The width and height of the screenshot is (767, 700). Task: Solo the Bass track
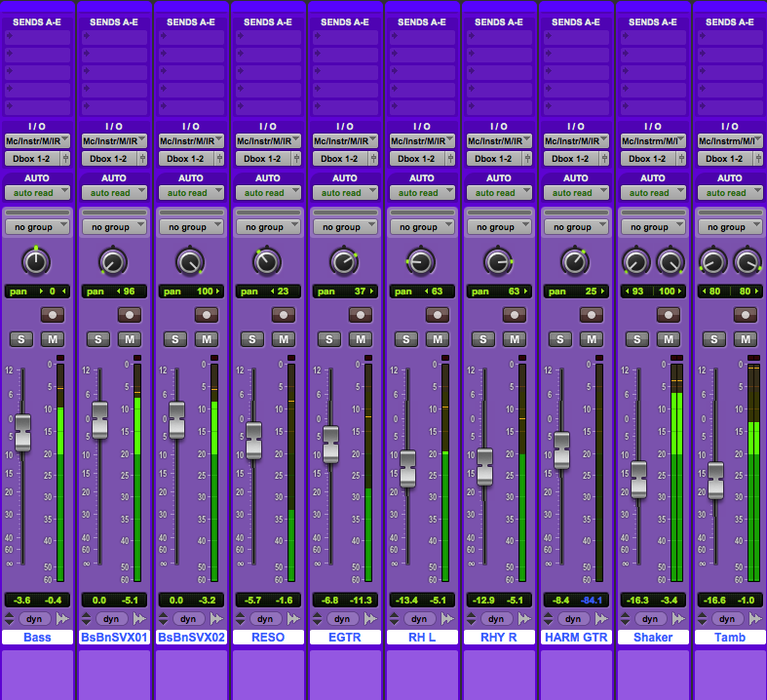[x=21, y=339]
